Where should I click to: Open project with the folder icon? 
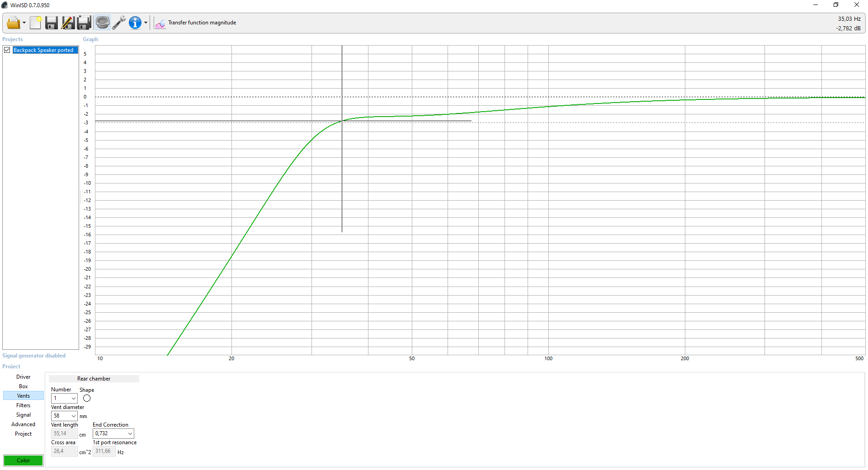[13, 23]
